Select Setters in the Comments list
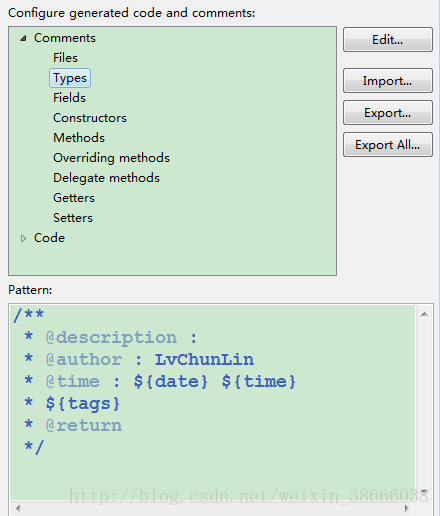 tap(73, 218)
